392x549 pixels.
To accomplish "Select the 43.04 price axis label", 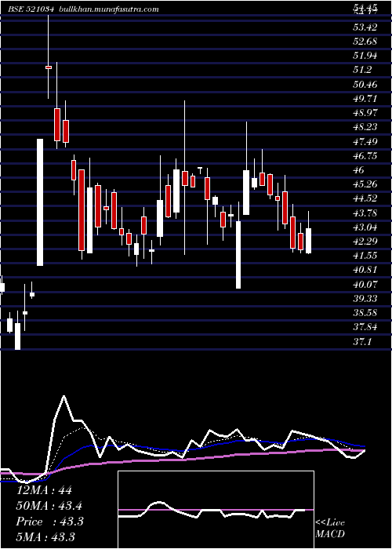I will tap(365, 227).
